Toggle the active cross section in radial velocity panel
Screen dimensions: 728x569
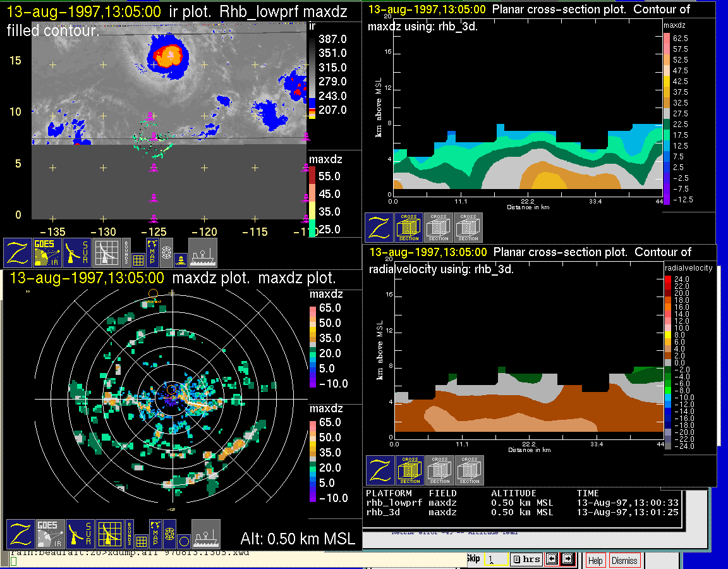click(410, 470)
